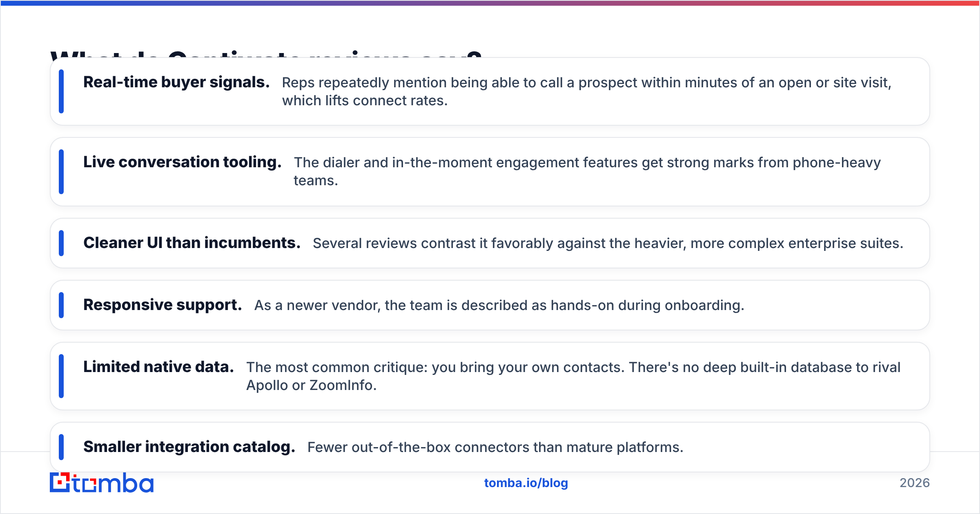Click the partially hidden page title
980x514 pixels.
tap(266, 53)
